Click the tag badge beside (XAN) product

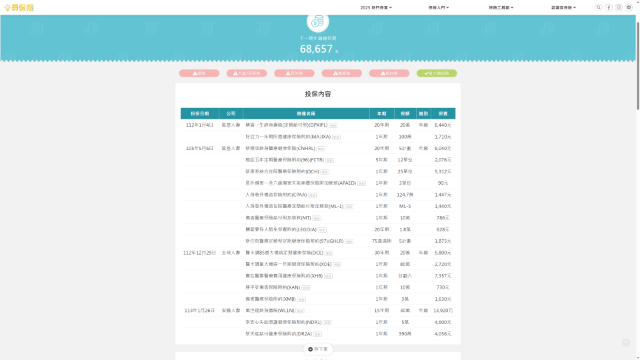point(305,288)
